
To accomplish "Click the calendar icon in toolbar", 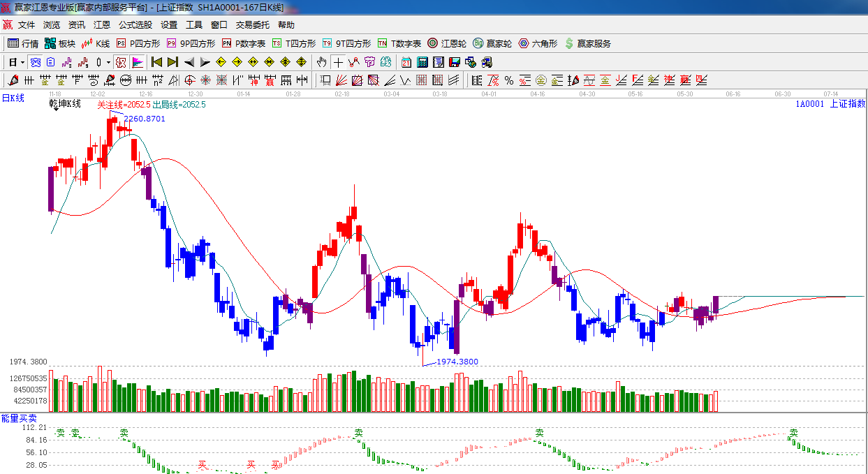I will tap(406, 62).
